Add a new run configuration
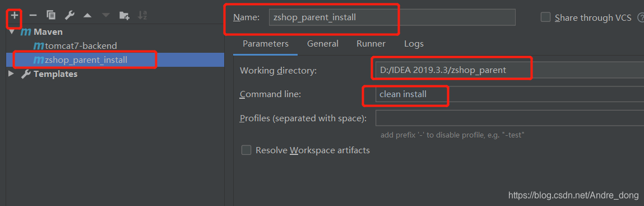Screen dimensions: 644x206 coord(15,15)
